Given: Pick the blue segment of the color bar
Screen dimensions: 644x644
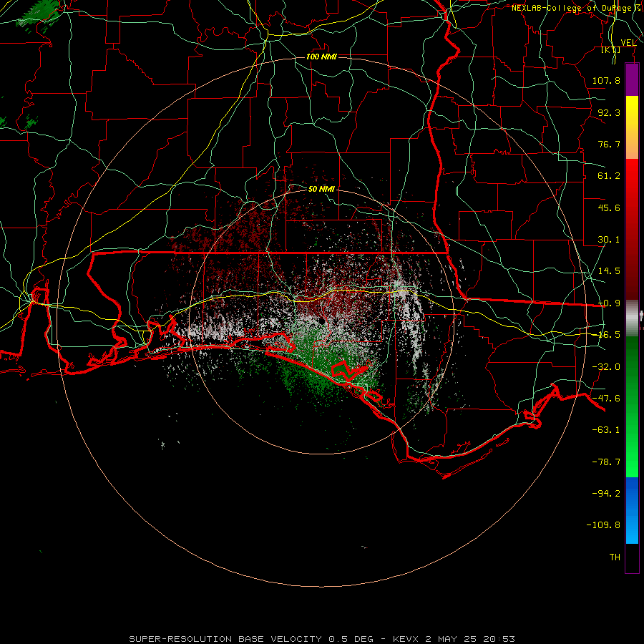Looking at the screenshot, I should (632, 510).
